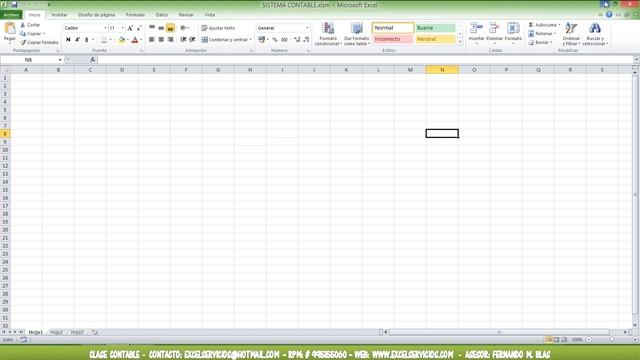The image size is (640, 360).
Task: Open the General number format dropdown
Action: point(307,28)
